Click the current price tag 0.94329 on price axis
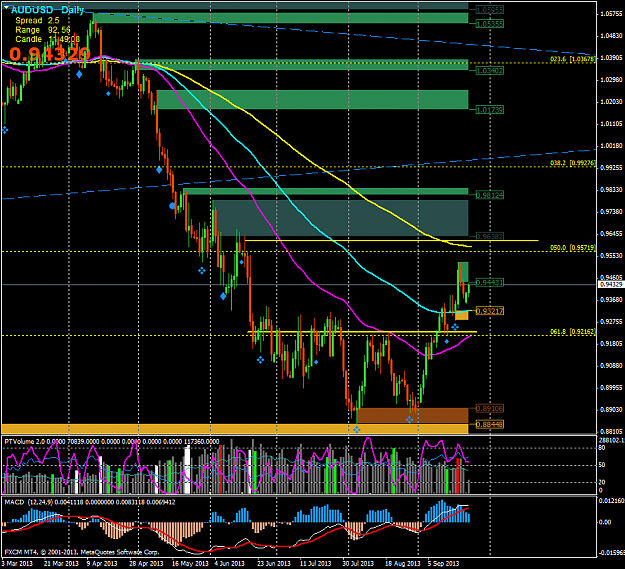 click(x=611, y=284)
